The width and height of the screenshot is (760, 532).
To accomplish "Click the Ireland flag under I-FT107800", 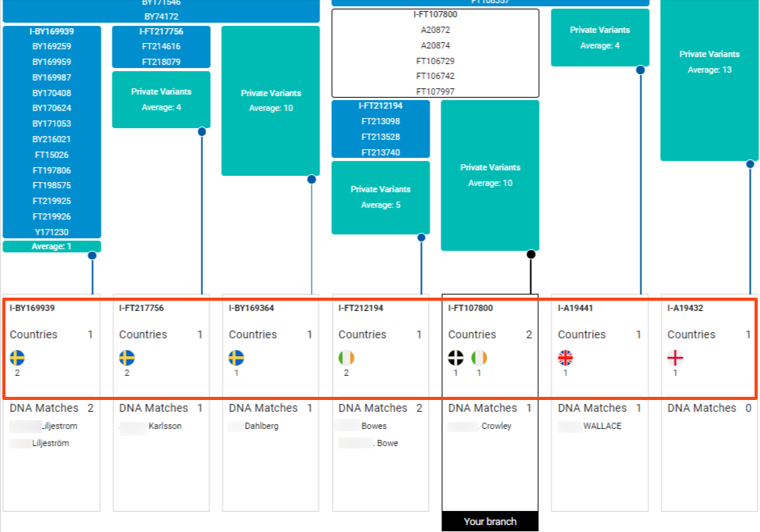I will click(x=479, y=358).
